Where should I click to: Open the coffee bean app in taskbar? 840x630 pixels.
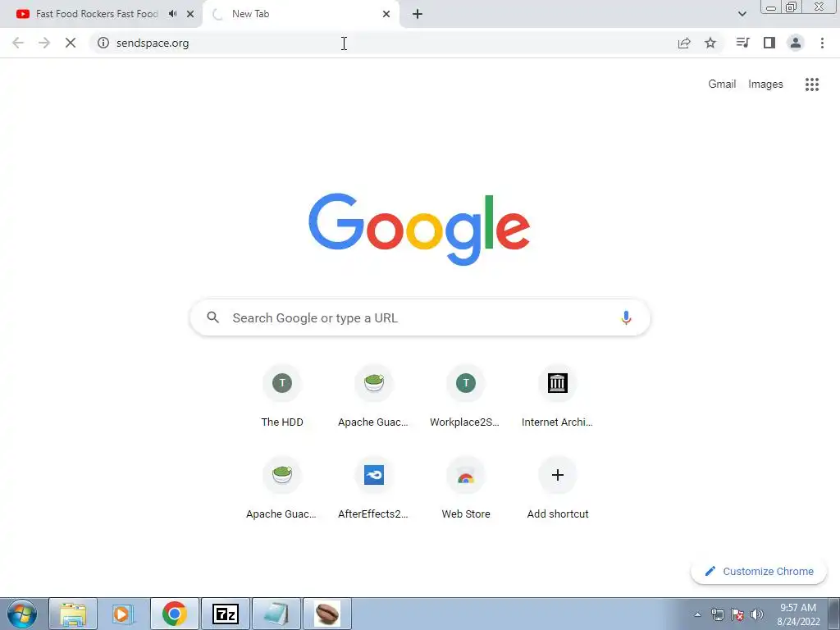coord(327,614)
